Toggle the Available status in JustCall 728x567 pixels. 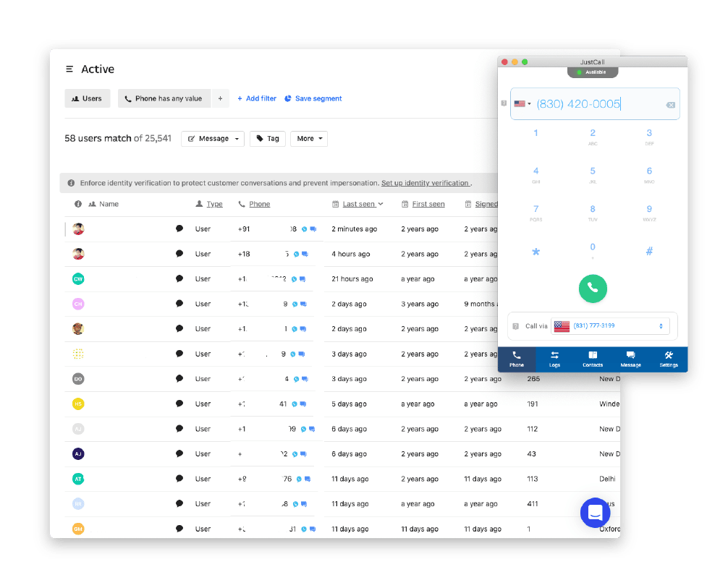(593, 72)
